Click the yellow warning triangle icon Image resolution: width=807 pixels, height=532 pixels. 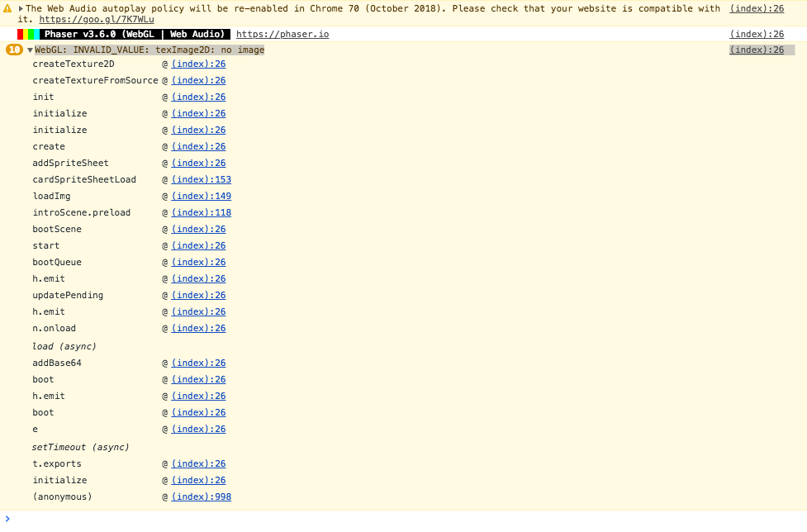pyautogui.click(x=8, y=7)
